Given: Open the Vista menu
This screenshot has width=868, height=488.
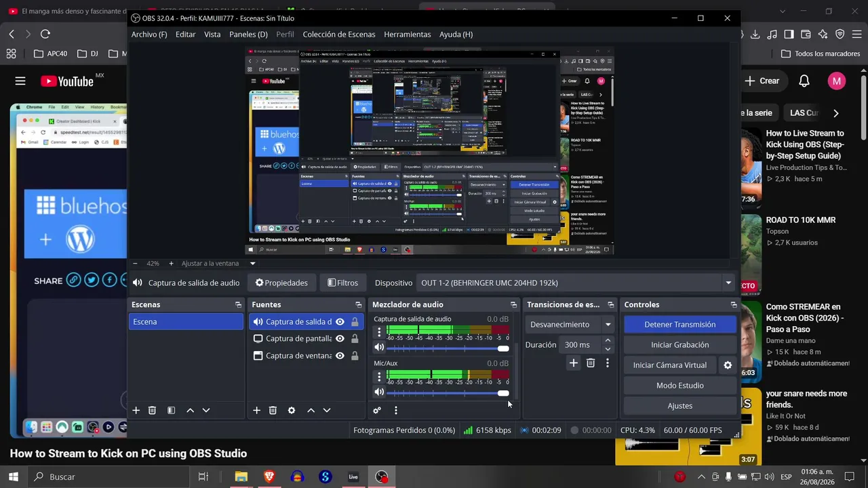Looking at the screenshot, I should click(212, 35).
